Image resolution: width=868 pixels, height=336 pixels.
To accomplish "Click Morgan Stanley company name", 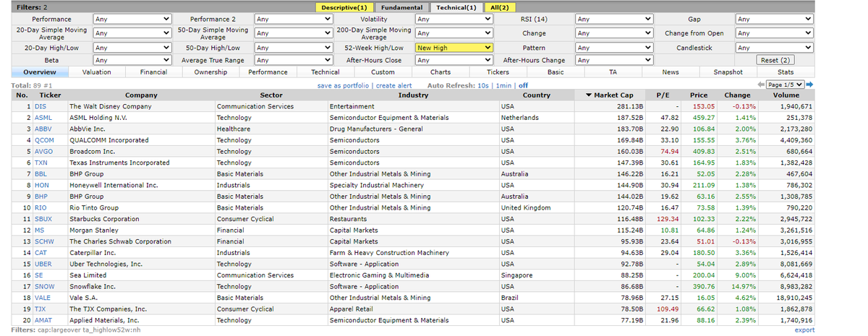I will tap(94, 231).
